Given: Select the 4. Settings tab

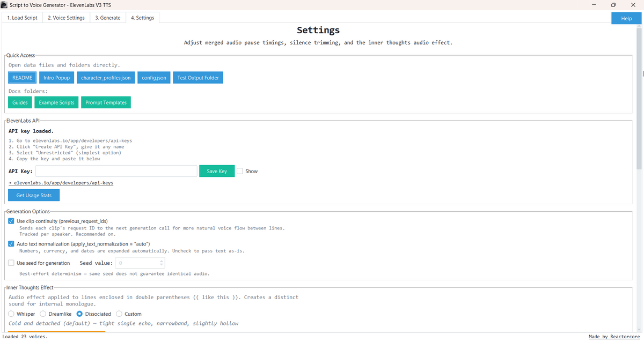Looking at the screenshot, I should pyautogui.click(x=142, y=18).
